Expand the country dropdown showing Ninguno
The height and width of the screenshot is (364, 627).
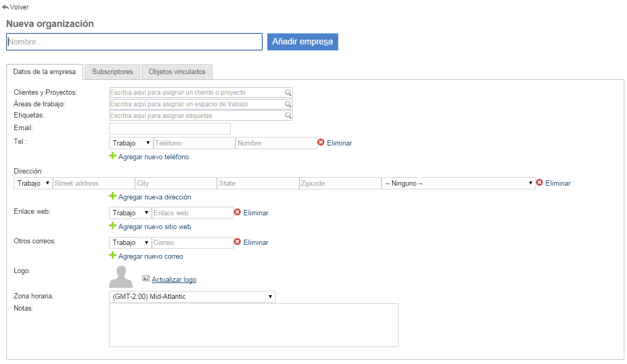point(458,183)
